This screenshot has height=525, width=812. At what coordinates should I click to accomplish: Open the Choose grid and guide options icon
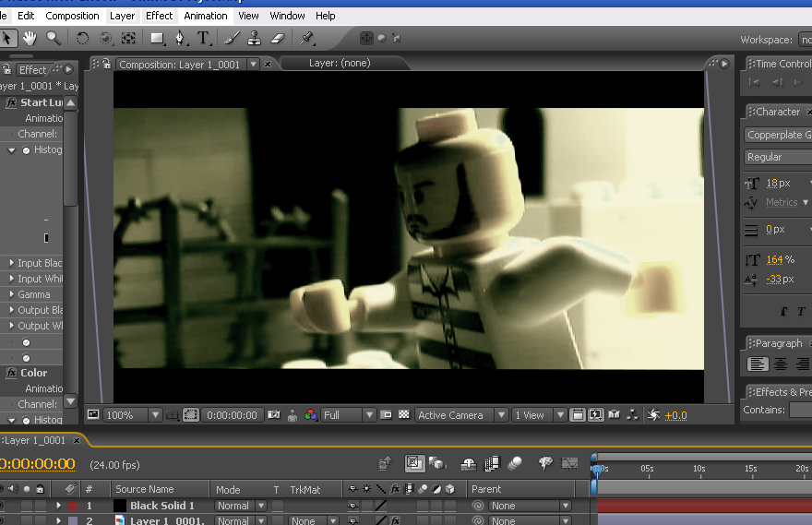(172, 415)
